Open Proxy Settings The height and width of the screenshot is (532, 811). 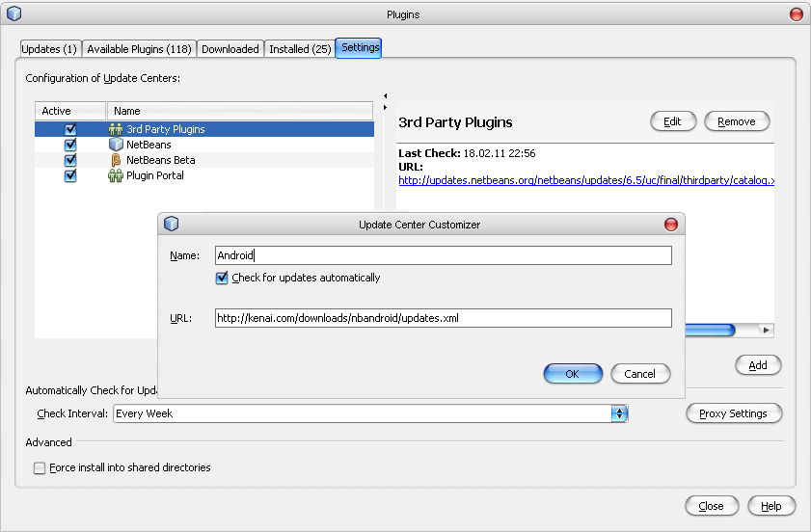pos(733,413)
